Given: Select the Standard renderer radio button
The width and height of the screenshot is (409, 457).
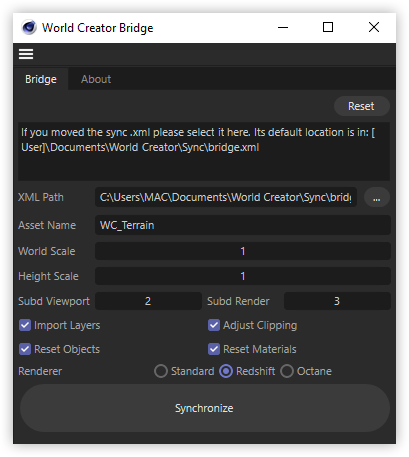Looking at the screenshot, I should click(161, 371).
